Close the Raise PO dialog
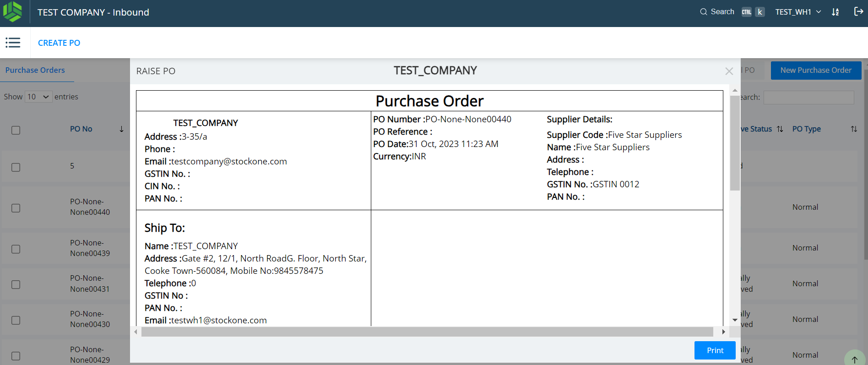The width and height of the screenshot is (868, 365). [x=729, y=71]
